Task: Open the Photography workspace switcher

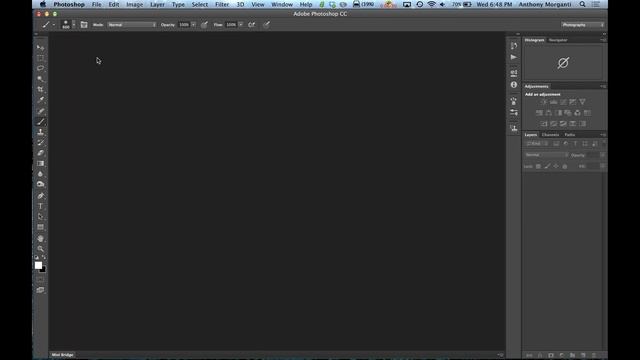Action: tap(582, 25)
